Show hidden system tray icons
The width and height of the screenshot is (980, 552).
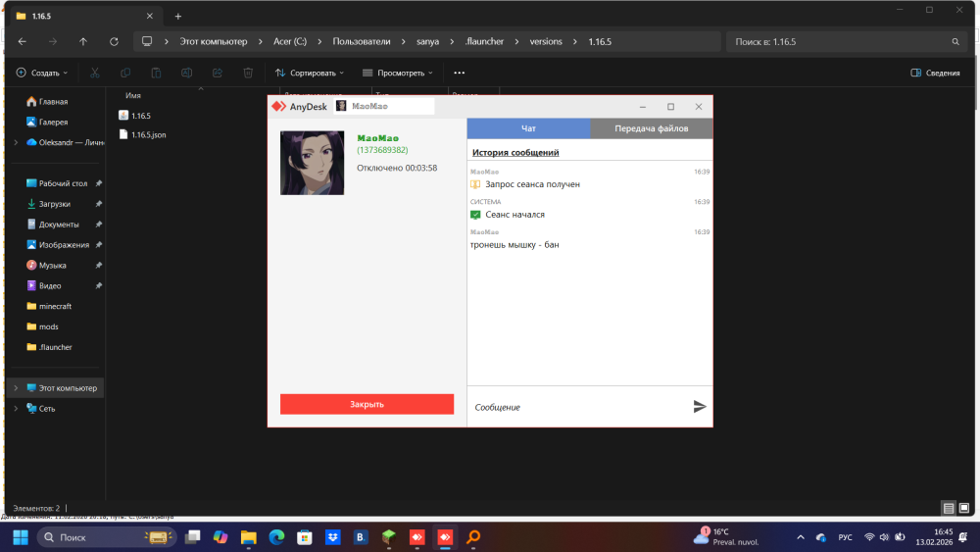801,537
